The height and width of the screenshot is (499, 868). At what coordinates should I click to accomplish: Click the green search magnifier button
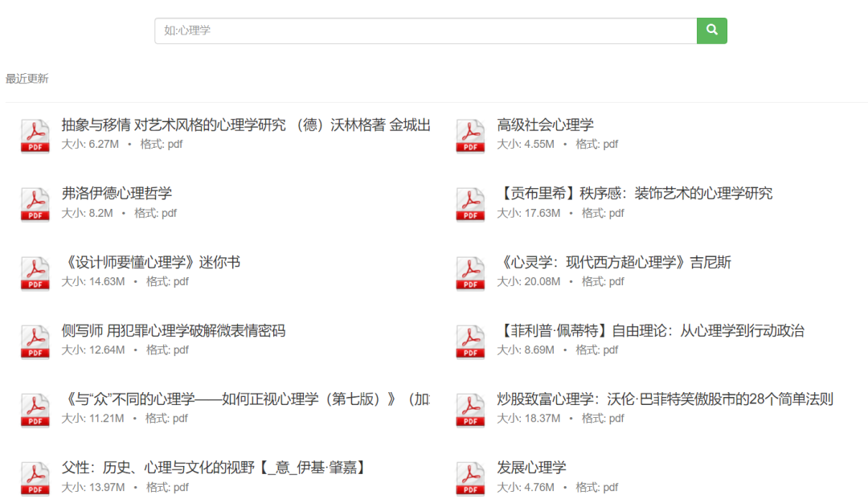(711, 30)
